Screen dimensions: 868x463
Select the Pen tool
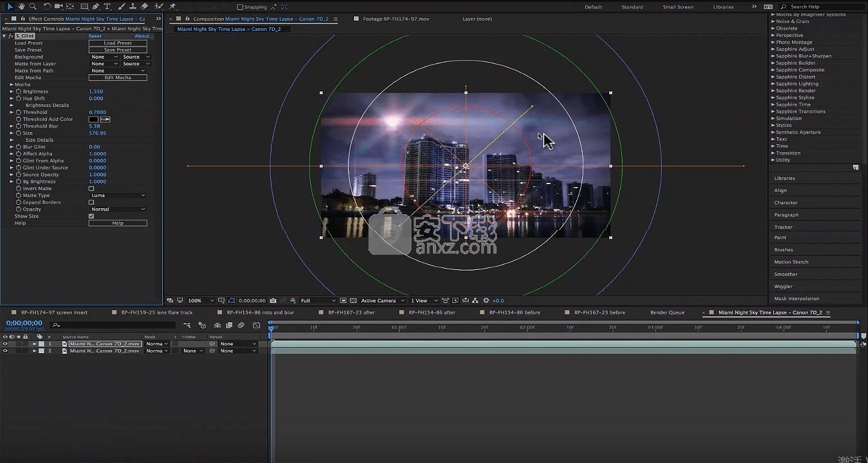point(97,6)
